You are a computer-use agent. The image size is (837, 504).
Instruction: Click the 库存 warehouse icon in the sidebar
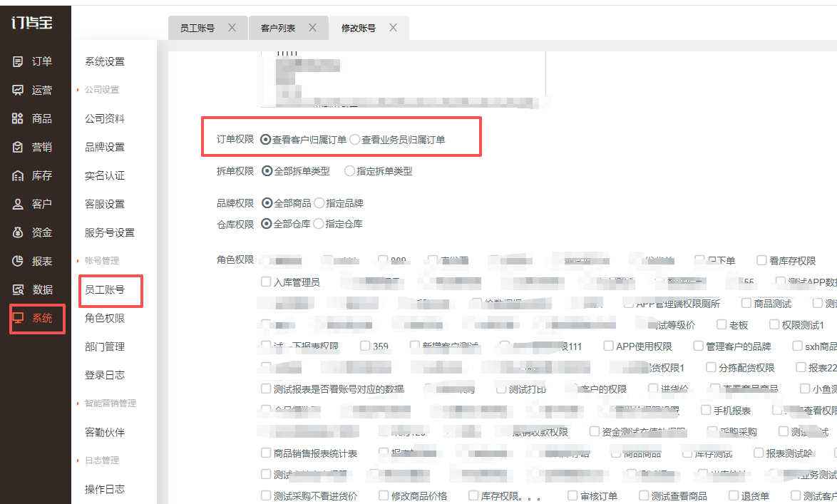18,175
